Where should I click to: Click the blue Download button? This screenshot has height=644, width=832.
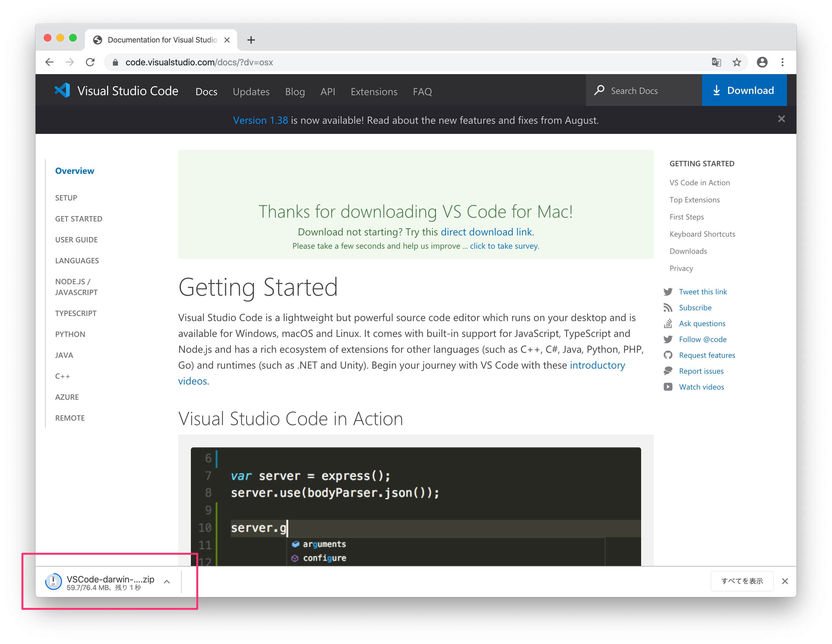point(744,90)
